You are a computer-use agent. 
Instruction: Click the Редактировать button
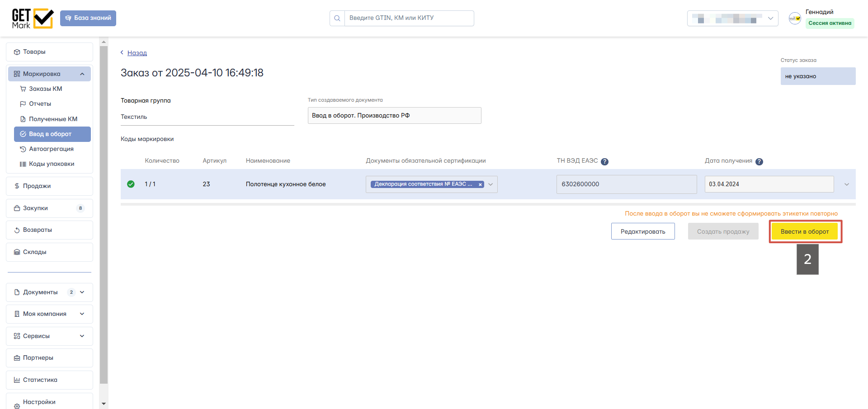tap(643, 231)
